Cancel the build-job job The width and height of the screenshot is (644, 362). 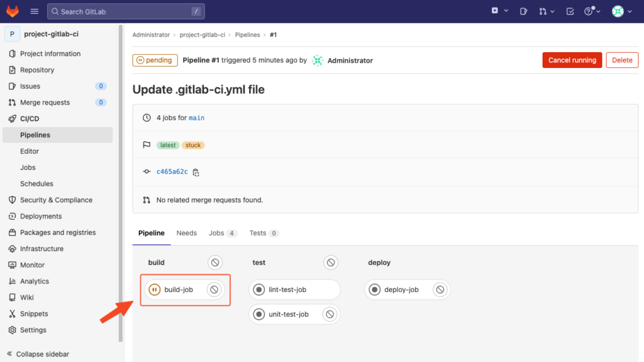(214, 290)
